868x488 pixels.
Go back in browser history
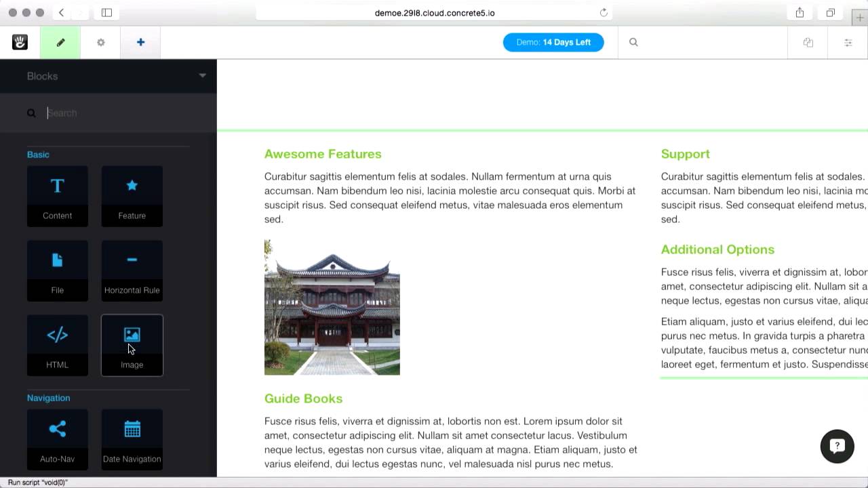(x=61, y=12)
